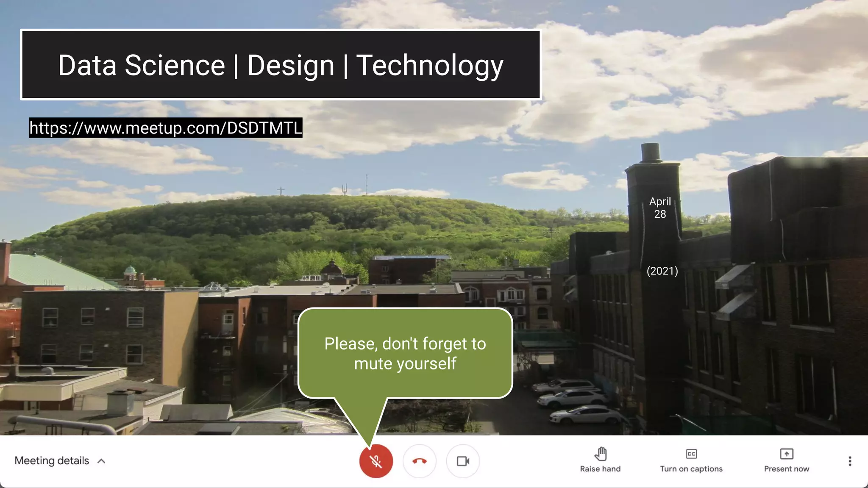
Task: Click the green mute yourself callout
Action: click(405, 353)
